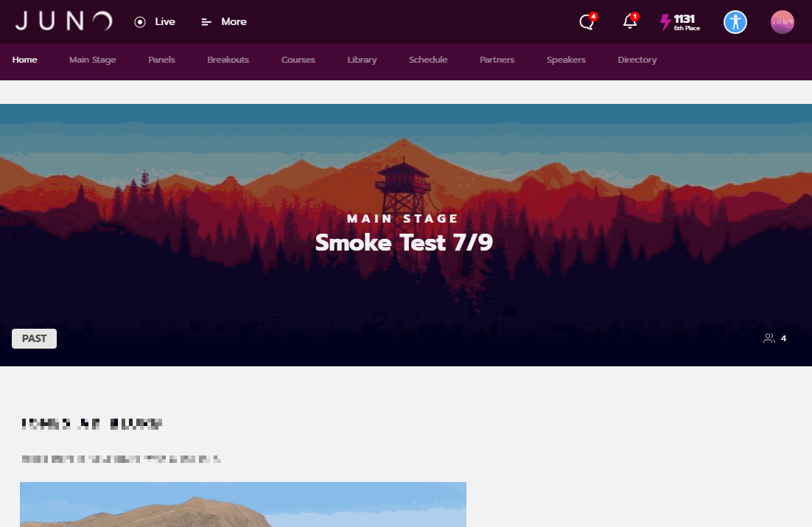Click the attendees count icon
Viewport: 812px width, 527px height.
point(769,338)
